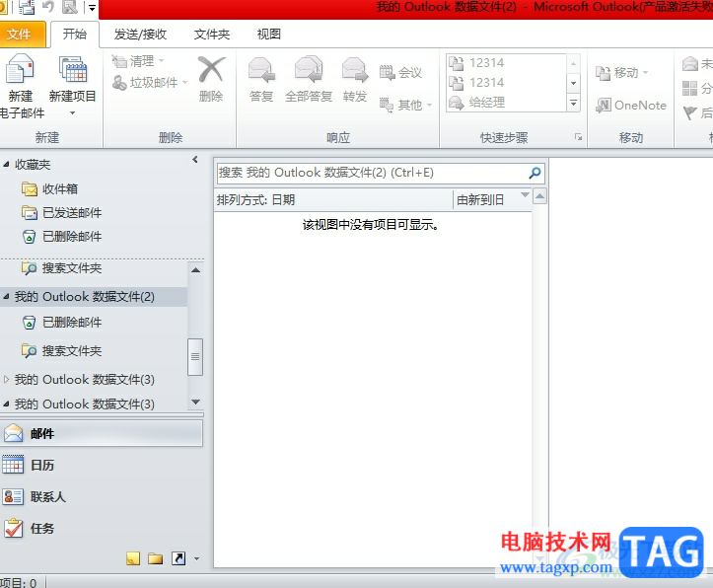Click the Meeting (会议) icon
This screenshot has width=713, height=588.
pyautogui.click(x=387, y=72)
